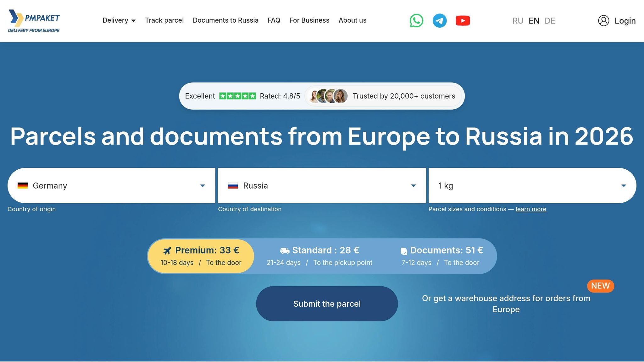The width and height of the screenshot is (644, 362).
Task: Switch language to RU
Action: (x=518, y=21)
